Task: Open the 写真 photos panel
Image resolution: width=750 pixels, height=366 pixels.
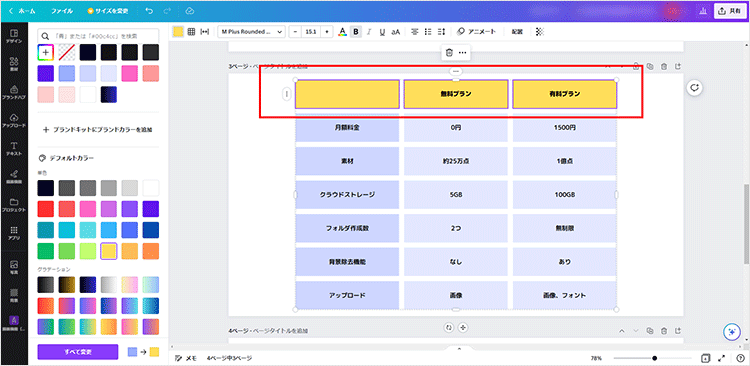Action: (x=13, y=267)
